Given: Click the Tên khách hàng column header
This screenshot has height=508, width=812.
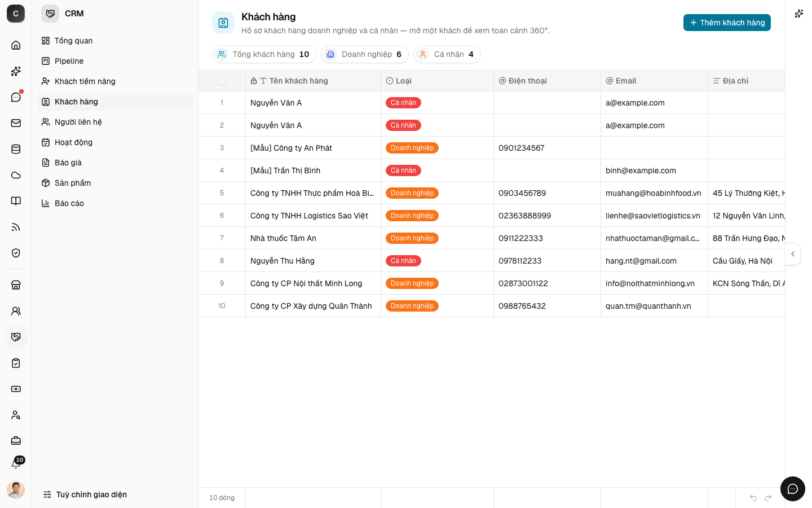Looking at the screenshot, I should coord(314,81).
